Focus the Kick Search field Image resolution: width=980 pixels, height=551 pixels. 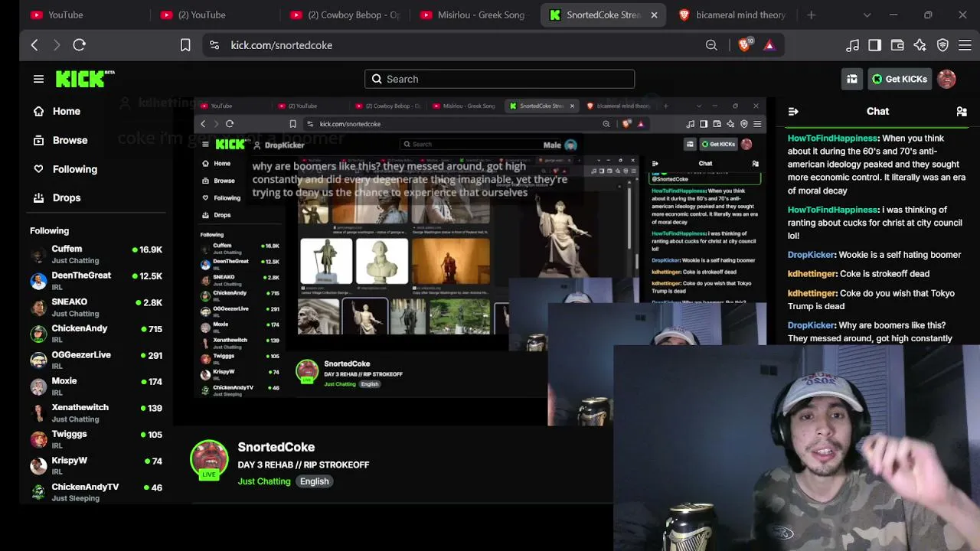click(499, 79)
